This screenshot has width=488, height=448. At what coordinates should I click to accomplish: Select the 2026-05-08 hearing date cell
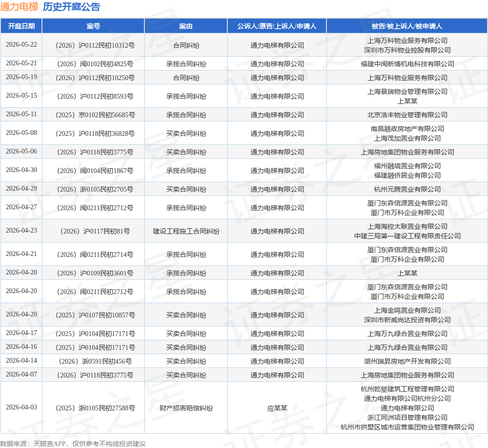tap(21, 133)
